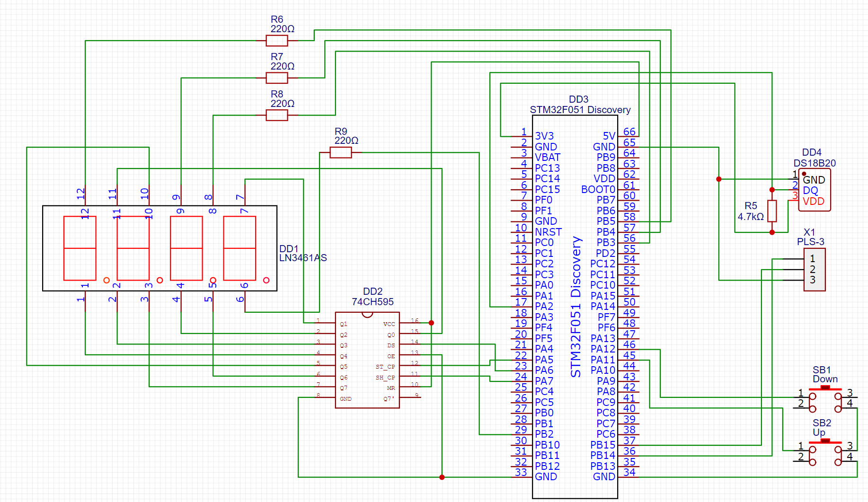Click the PLS-3 connector label
Image resolution: width=868 pixels, height=502 pixels.
[x=810, y=242]
